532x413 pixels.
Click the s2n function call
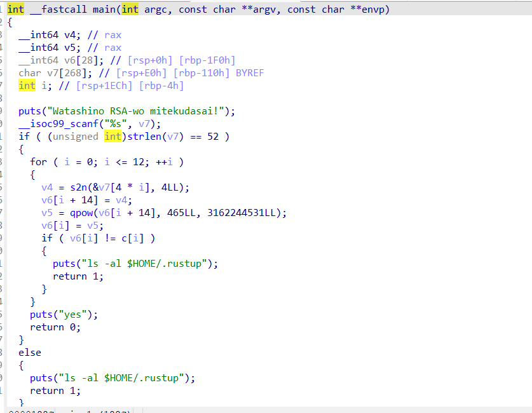pyautogui.click(x=78, y=187)
